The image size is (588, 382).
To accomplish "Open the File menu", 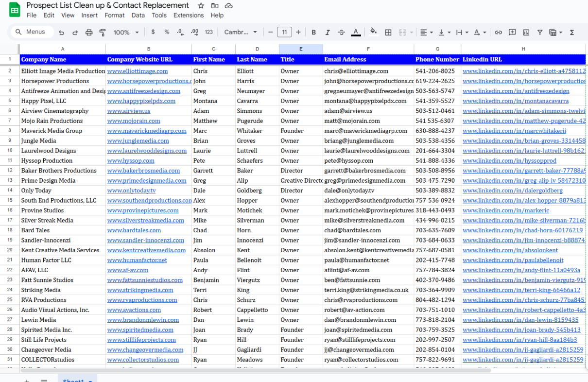I will (x=32, y=15).
